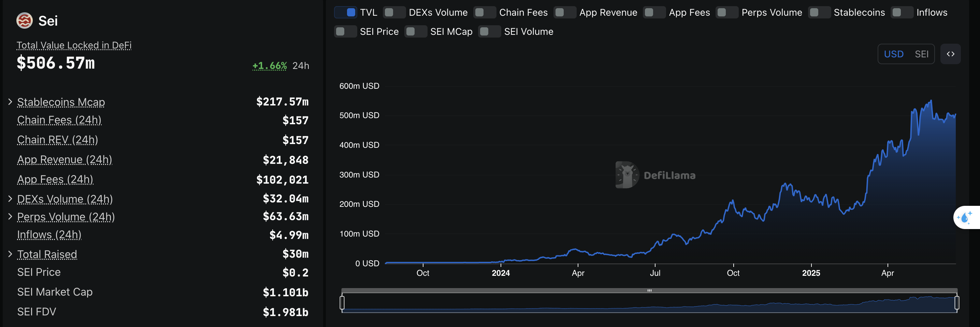Toggle SEI Price series on
The height and width of the screenshot is (327, 980).
[x=345, y=32]
